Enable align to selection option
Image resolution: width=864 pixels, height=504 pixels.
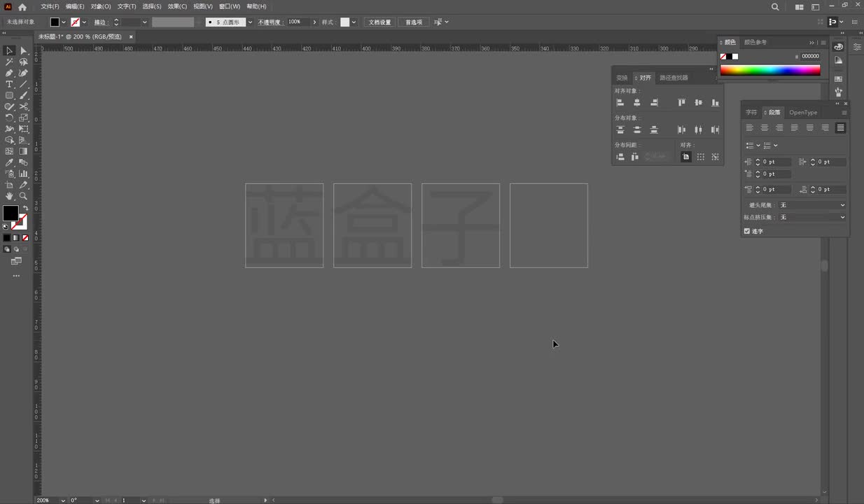[x=701, y=157]
